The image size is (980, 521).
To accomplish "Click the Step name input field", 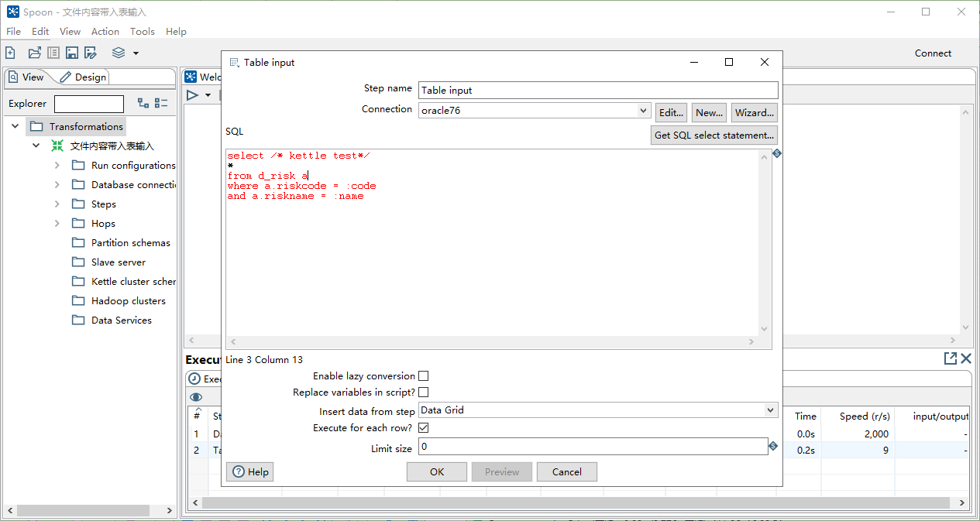I will pyautogui.click(x=598, y=90).
